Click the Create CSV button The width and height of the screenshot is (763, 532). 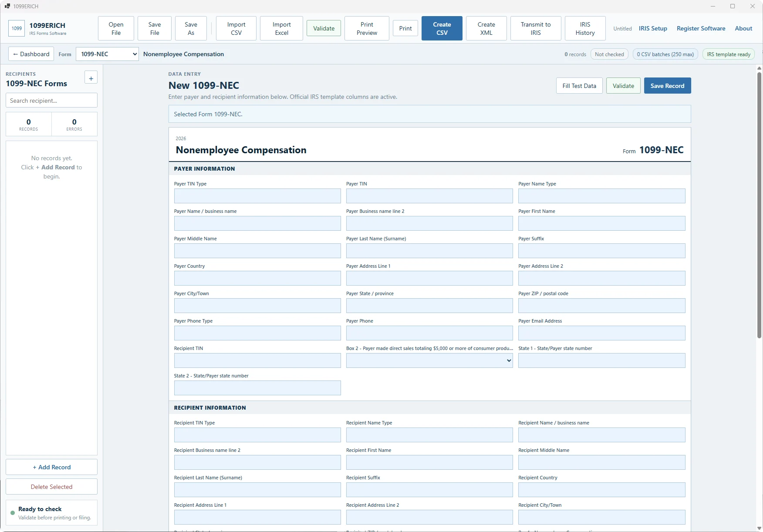click(x=442, y=28)
